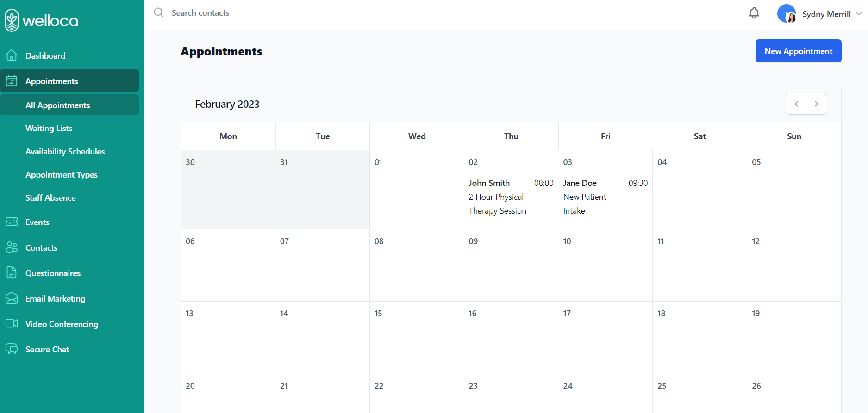This screenshot has width=868, height=413.
Task: Open the notifications bell
Action: pyautogui.click(x=754, y=13)
